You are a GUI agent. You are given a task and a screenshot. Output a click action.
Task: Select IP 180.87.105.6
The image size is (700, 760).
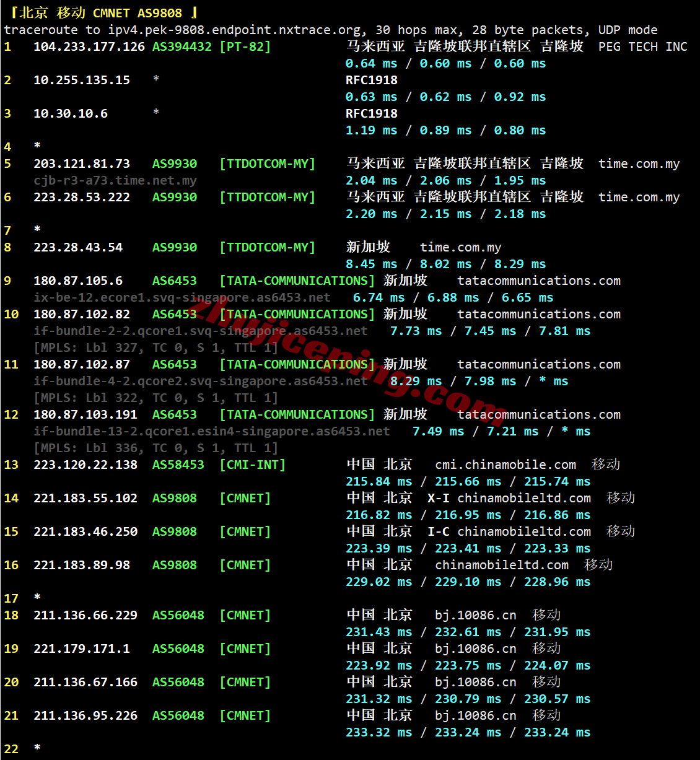78,281
